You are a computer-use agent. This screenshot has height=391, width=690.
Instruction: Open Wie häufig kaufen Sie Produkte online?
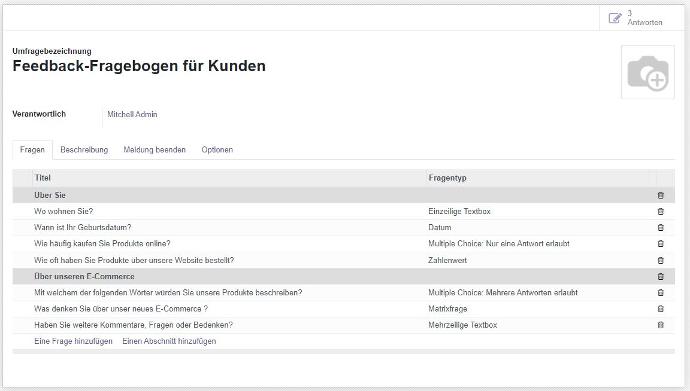coord(102,244)
